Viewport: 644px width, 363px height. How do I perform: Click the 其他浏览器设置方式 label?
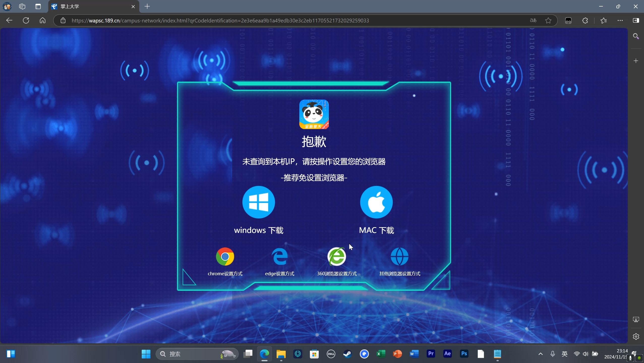coord(400,274)
